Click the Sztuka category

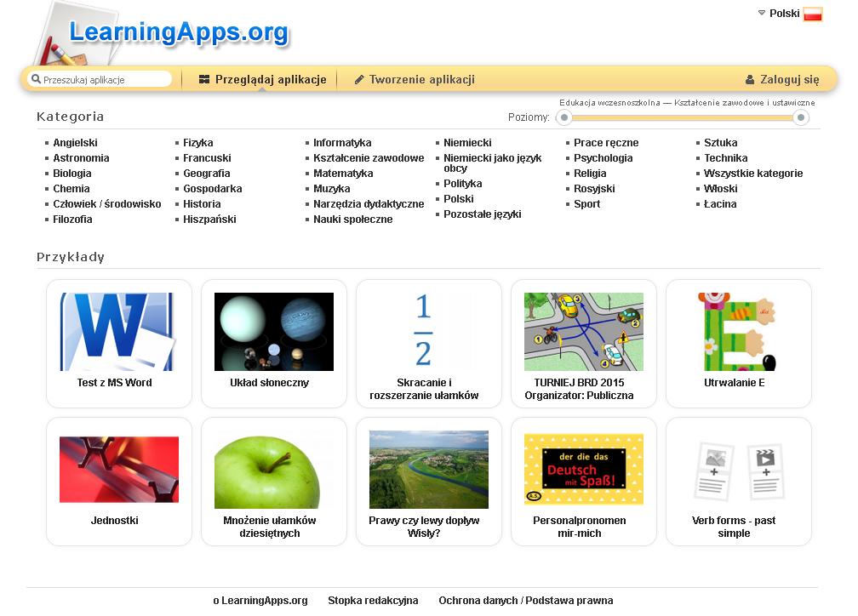coord(720,142)
